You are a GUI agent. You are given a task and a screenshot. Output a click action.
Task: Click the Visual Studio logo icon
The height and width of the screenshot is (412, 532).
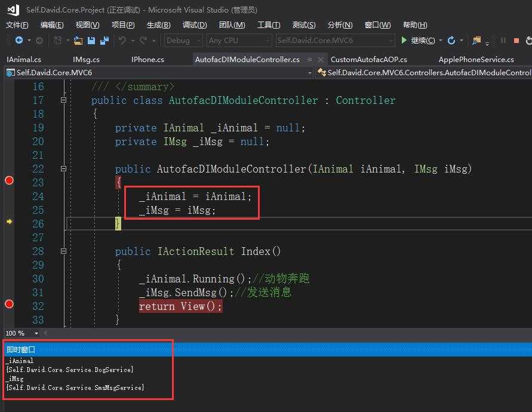tap(13, 10)
